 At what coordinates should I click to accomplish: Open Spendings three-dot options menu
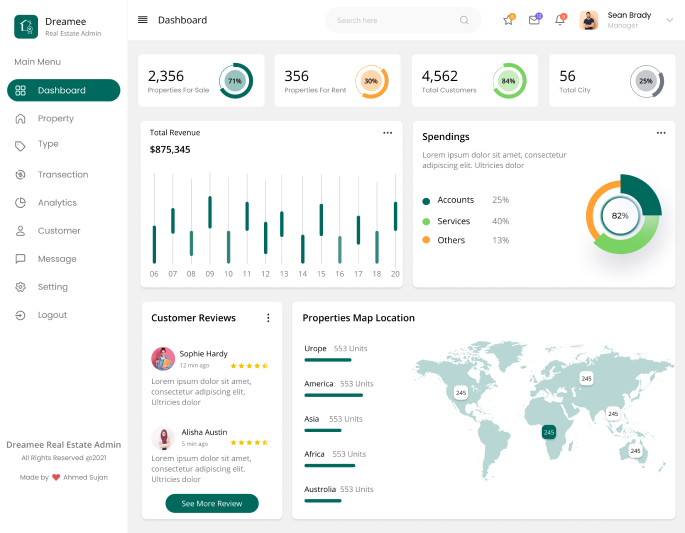[661, 133]
